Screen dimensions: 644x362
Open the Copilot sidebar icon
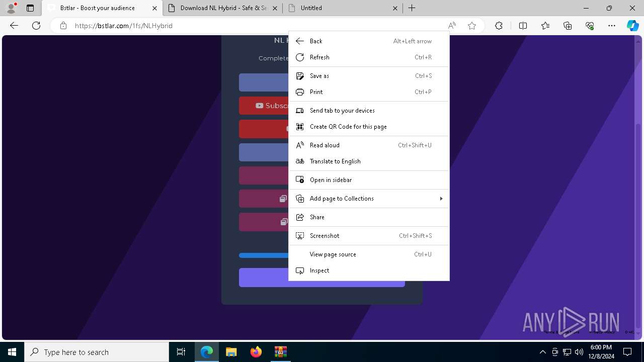click(x=632, y=26)
